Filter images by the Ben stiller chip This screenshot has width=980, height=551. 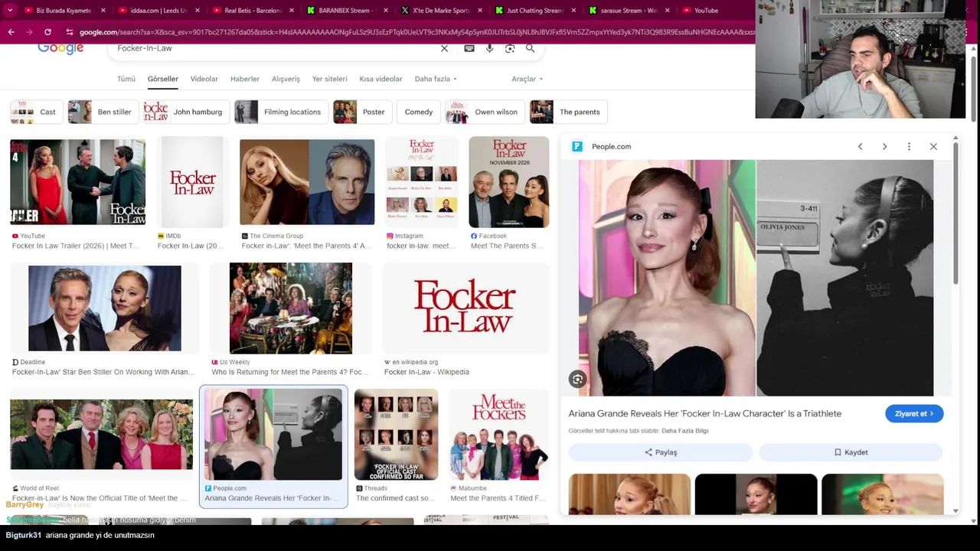coord(103,112)
